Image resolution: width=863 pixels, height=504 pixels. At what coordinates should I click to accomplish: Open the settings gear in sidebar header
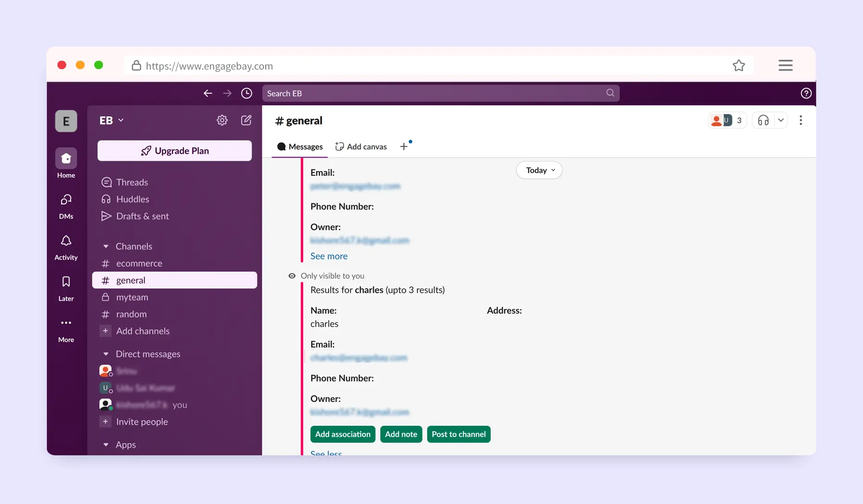coord(222,121)
